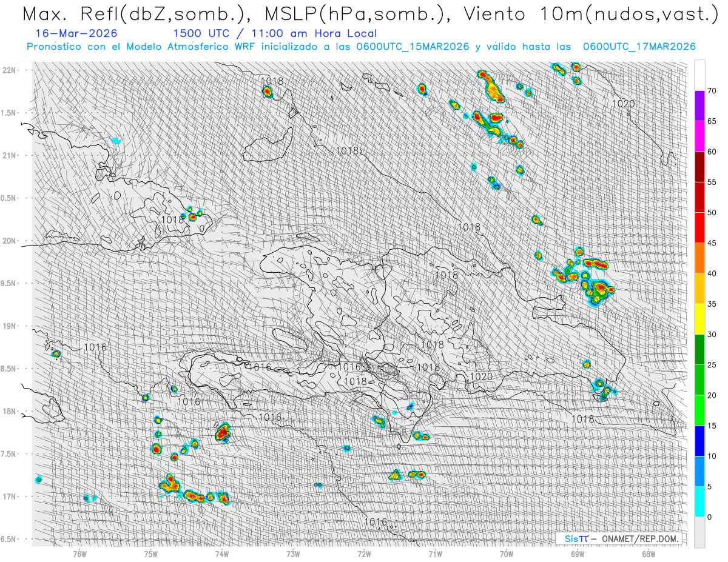Click the '7.5N' latitude axis label
The width and height of the screenshot is (728, 562).
8,453
